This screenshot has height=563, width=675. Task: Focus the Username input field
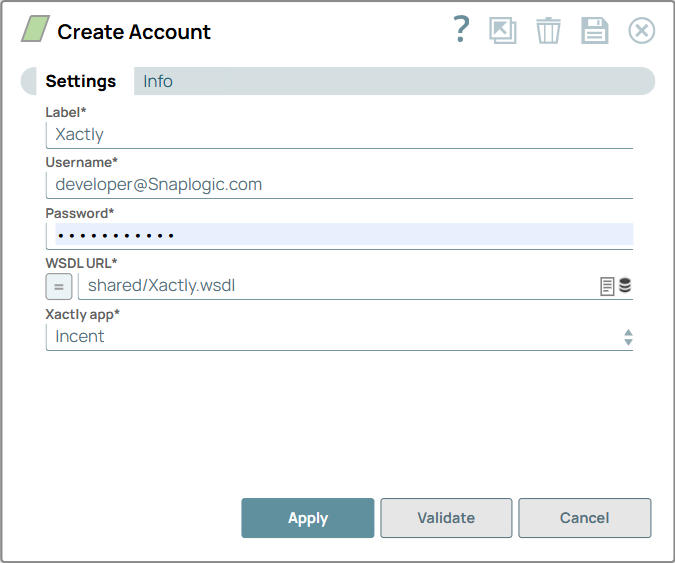pos(339,185)
